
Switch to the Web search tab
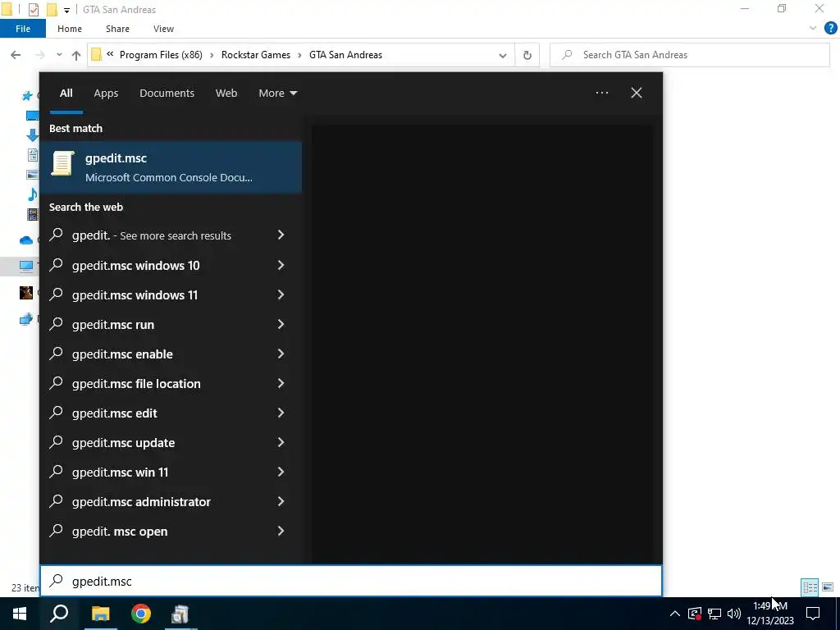pos(226,94)
